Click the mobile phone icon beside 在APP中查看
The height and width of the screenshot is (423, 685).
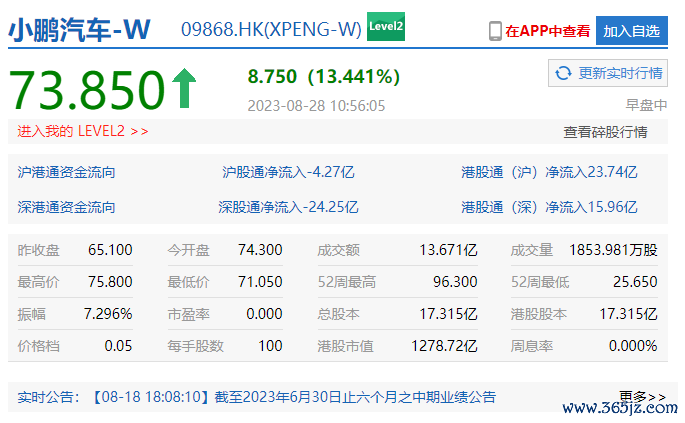495,31
